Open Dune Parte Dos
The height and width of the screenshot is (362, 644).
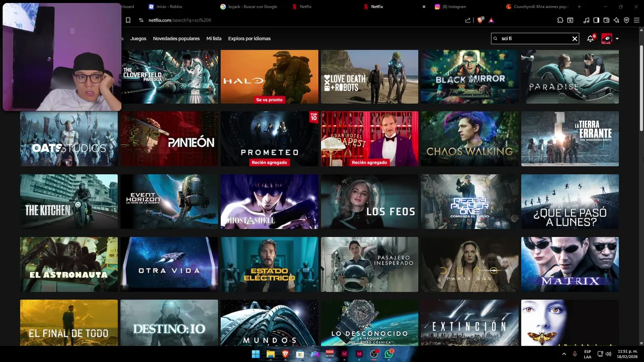click(470, 264)
